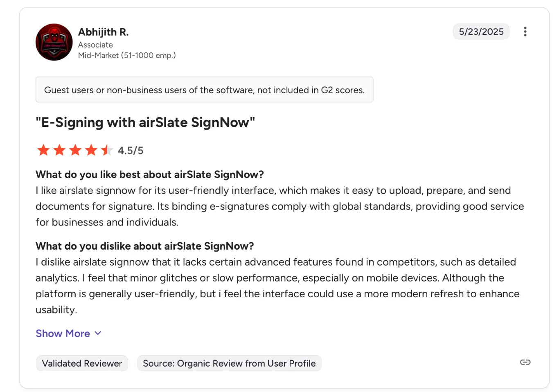This screenshot has width=559, height=392.
Task: Click the third star in the rating row
Action: point(75,150)
